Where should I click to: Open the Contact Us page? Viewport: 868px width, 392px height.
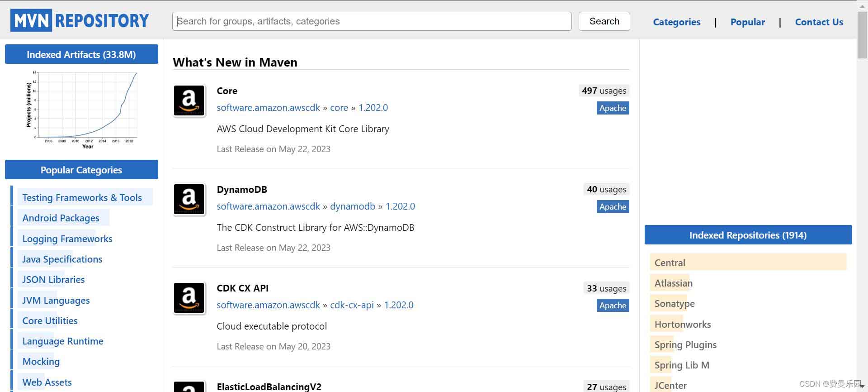819,22
